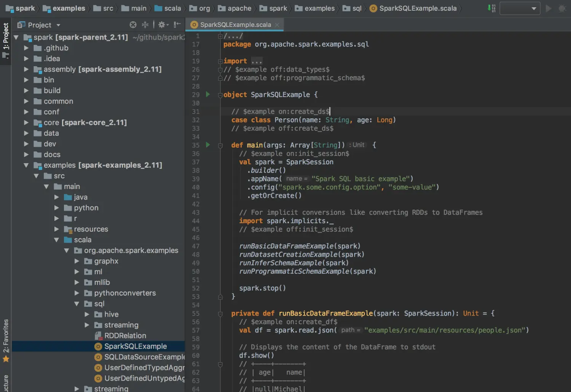Click the SparkSession reference on line 37
This screenshot has width=571, height=392.
(309, 162)
